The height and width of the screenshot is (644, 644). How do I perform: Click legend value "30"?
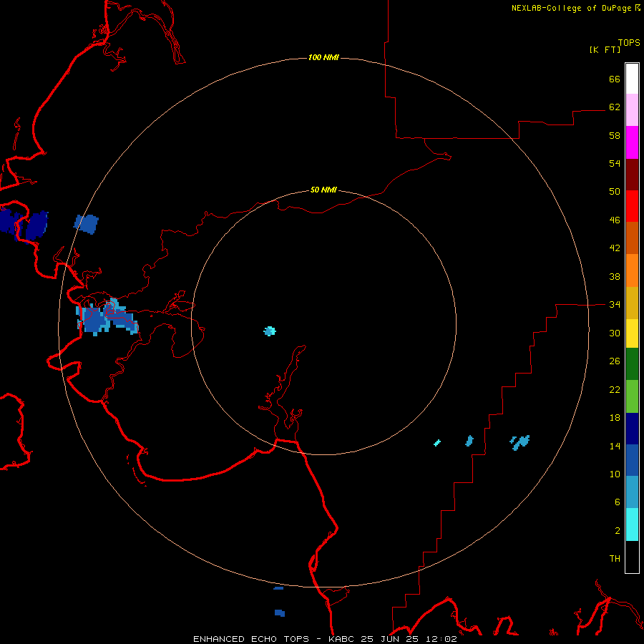[x=615, y=333]
